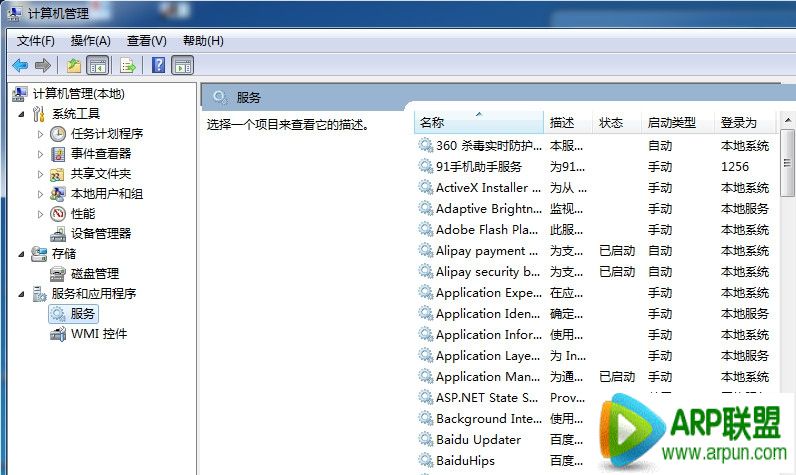The height and width of the screenshot is (475, 796).
Task: Click 1256 login value for 91手机助手服务
Action: (x=735, y=167)
